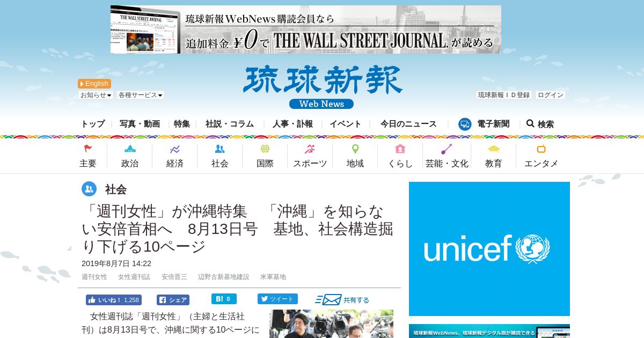Select the 人事・訃報 menu item

coord(292,124)
